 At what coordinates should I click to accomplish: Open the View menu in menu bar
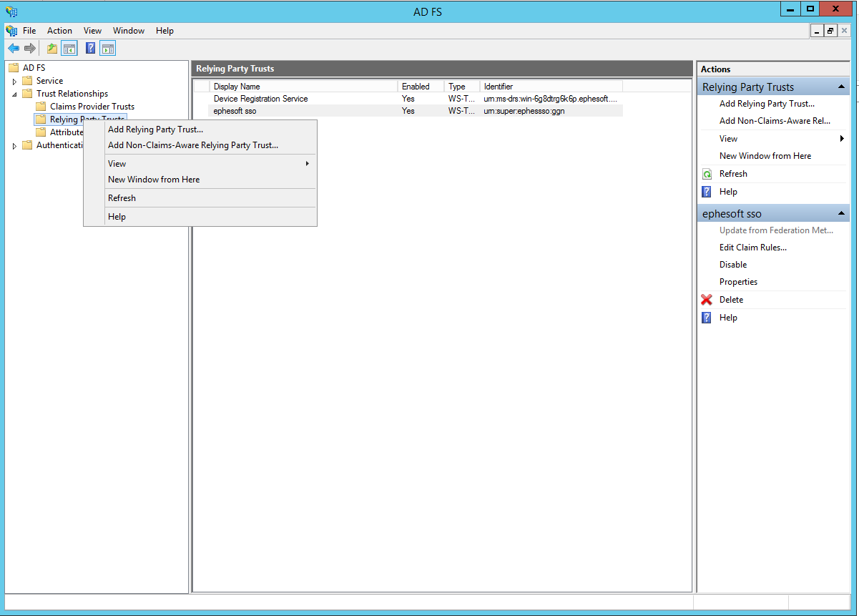coord(92,31)
